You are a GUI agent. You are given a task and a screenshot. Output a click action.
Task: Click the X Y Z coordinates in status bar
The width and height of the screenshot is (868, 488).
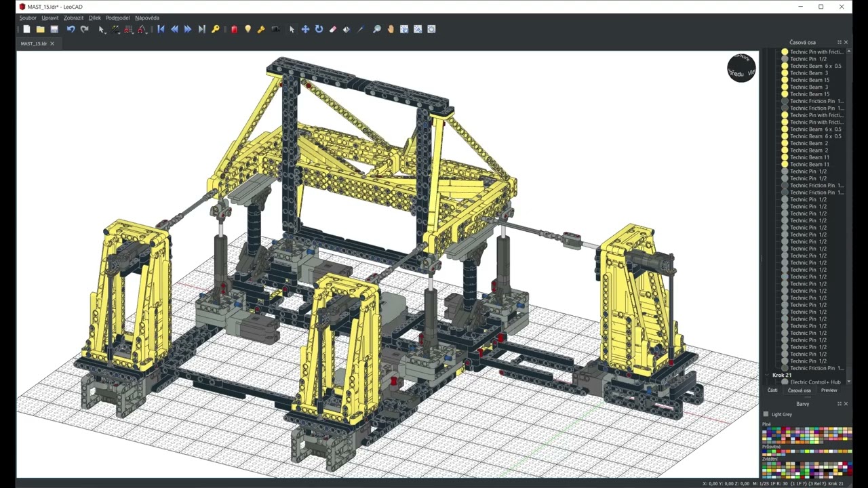click(x=726, y=484)
